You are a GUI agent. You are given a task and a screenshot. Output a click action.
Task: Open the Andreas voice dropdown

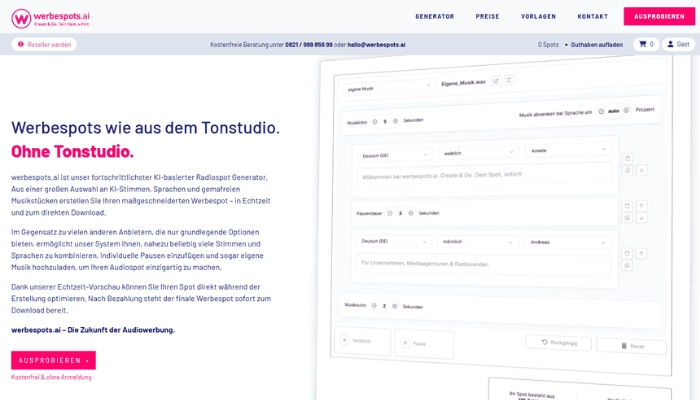point(567,242)
